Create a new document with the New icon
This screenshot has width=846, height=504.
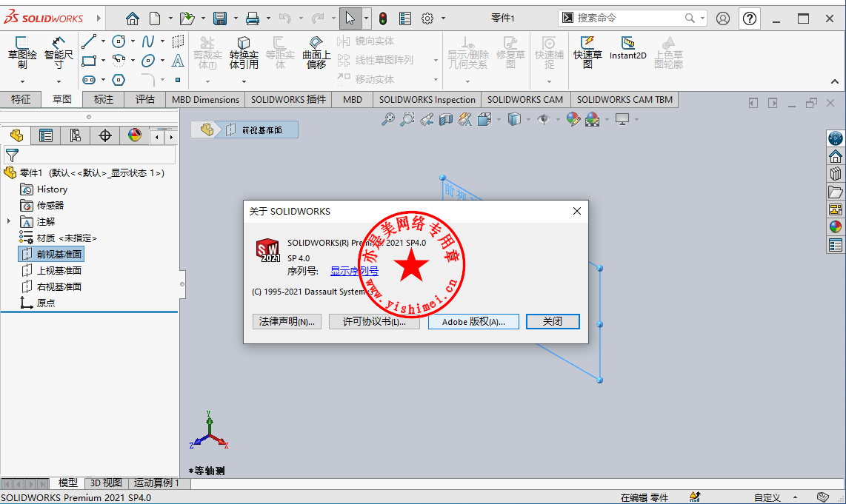[156, 19]
